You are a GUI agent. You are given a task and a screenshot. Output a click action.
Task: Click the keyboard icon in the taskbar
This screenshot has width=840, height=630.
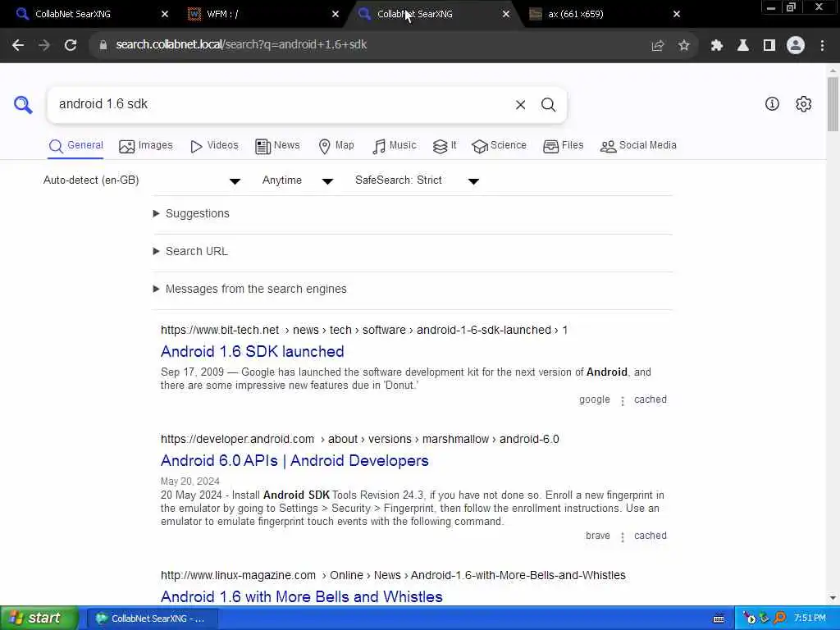coord(719,619)
